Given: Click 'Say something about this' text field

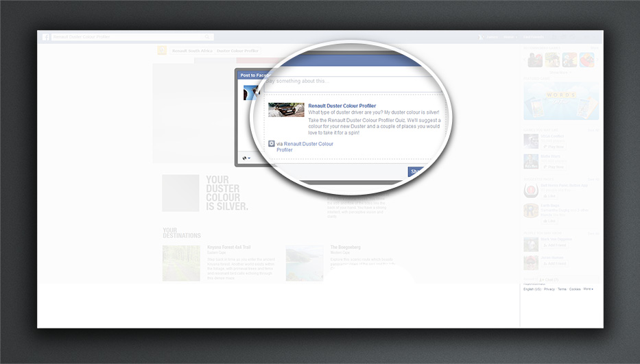Looking at the screenshot, I should click(x=350, y=82).
